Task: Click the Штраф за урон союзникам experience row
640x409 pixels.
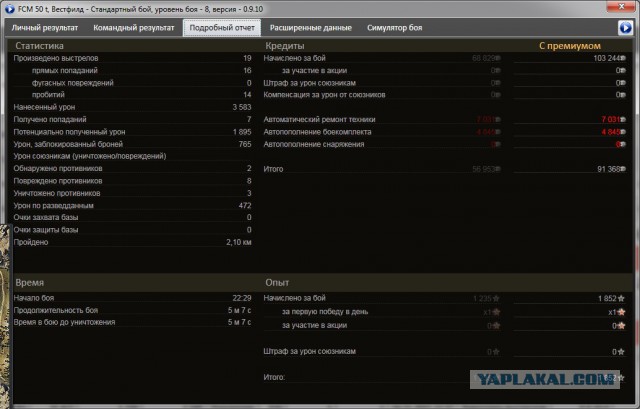Action: pos(444,351)
